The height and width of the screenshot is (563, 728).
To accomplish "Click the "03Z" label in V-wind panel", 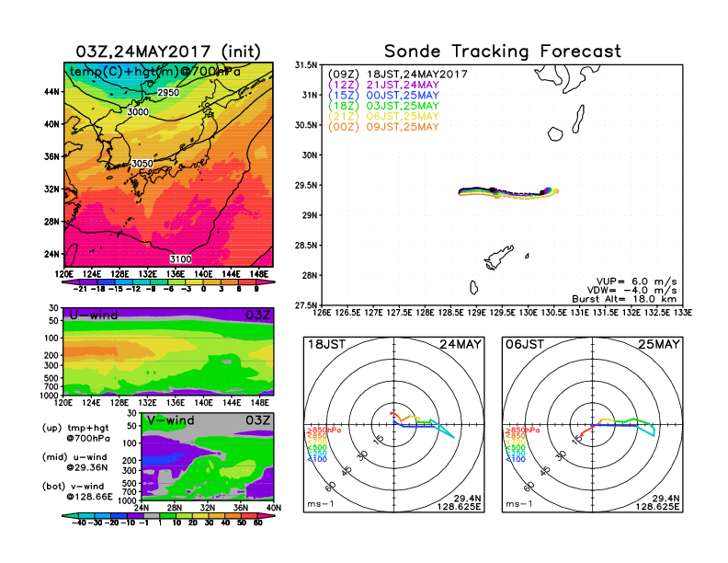I will [x=257, y=420].
